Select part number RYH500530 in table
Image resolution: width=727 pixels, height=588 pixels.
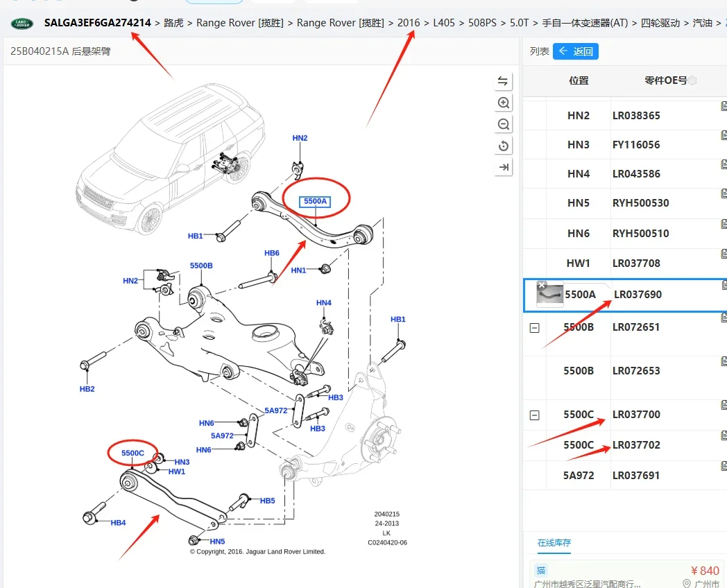(x=641, y=203)
